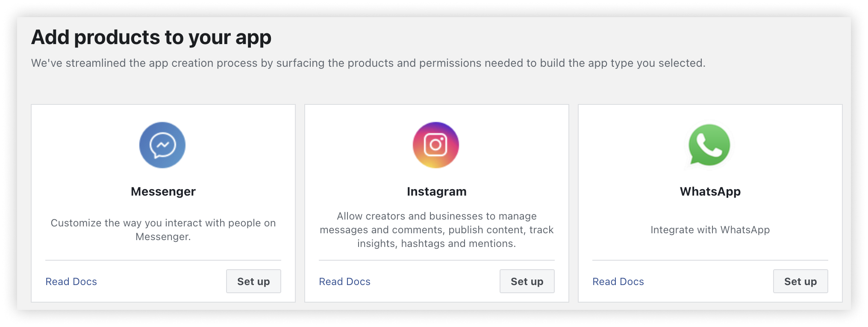Open Read Docs link under Instagram
Image resolution: width=868 pixels, height=327 pixels.
pyautogui.click(x=345, y=282)
